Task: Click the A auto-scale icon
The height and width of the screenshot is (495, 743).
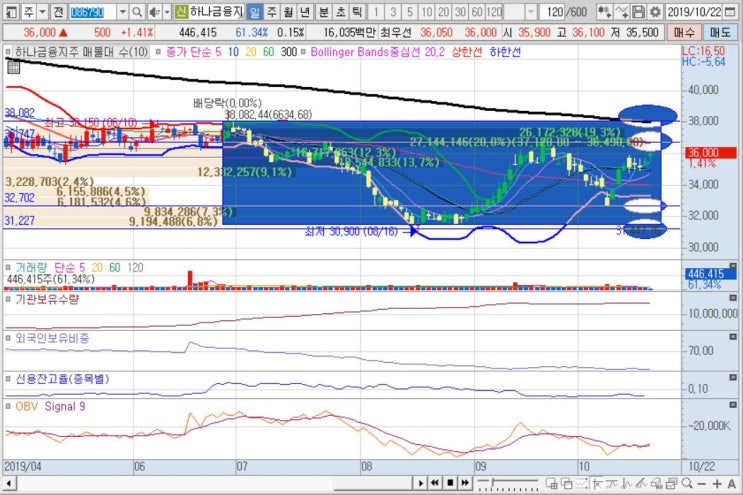Action: point(732,484)
